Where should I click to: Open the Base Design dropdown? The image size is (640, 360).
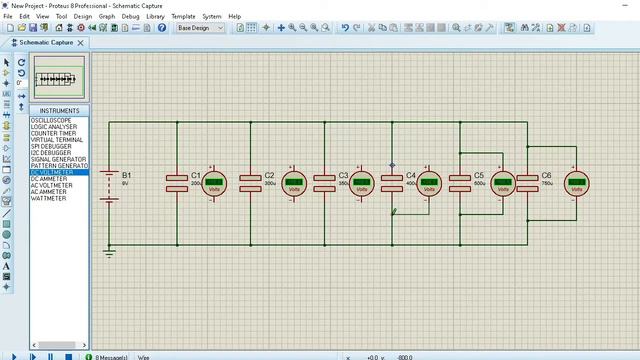200,28
